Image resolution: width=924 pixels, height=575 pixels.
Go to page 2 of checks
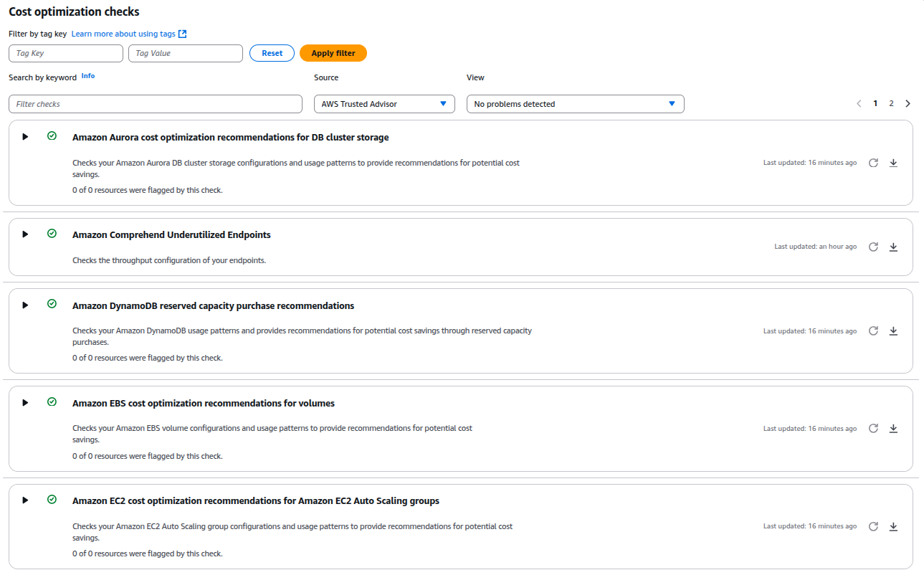[x=891, y=103]
